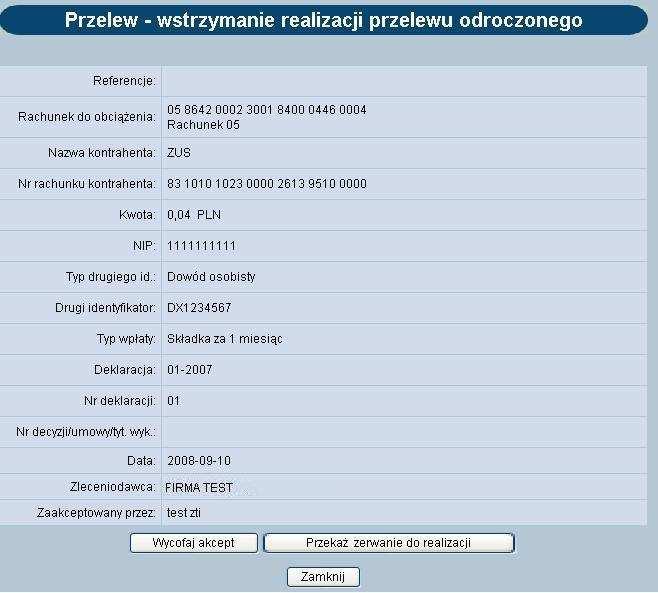Click the test zti approver value
This screenshot has width=658, height=593.
pos(184,513)
